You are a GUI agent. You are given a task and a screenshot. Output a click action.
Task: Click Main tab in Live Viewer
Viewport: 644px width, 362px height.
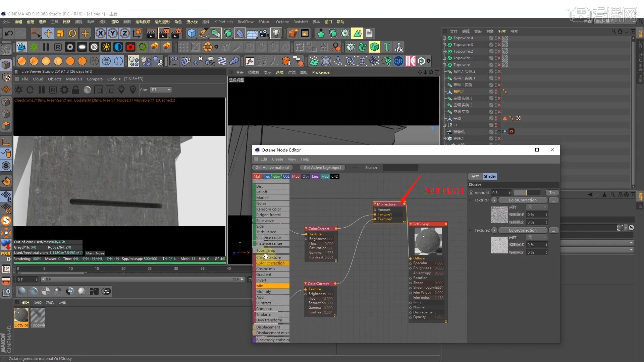(90, 253)
